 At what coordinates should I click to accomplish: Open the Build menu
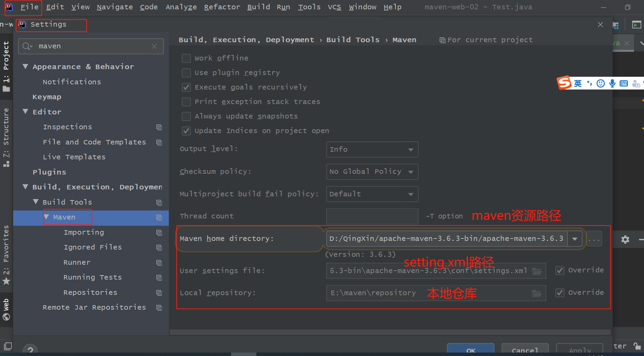click(x=258, y=7)
